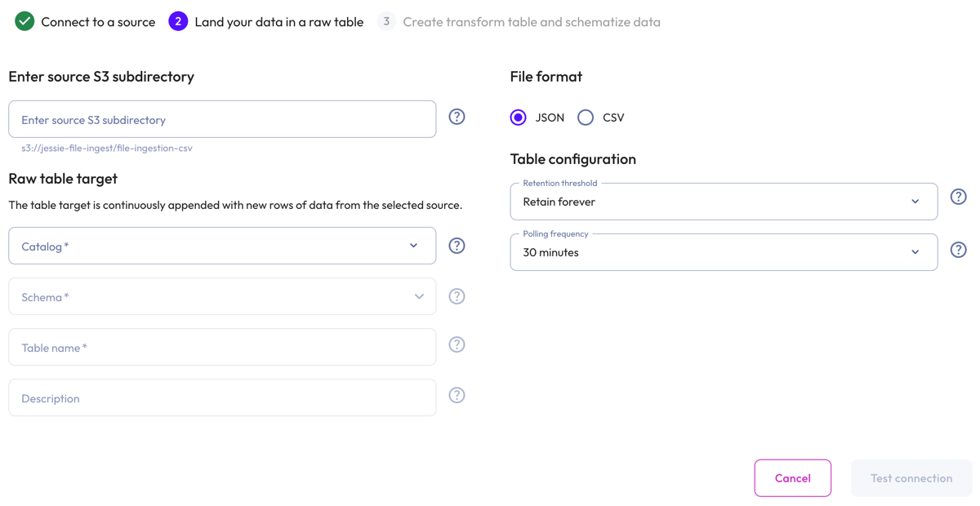Select the CSV file format option

tap(585, 117)
